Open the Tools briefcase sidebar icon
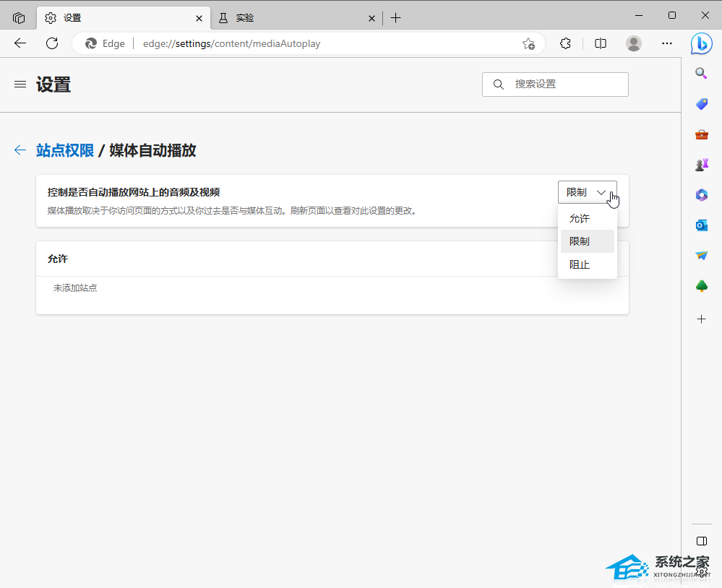The width and height of the screenshot is (722, 588). tap(701, 134)
